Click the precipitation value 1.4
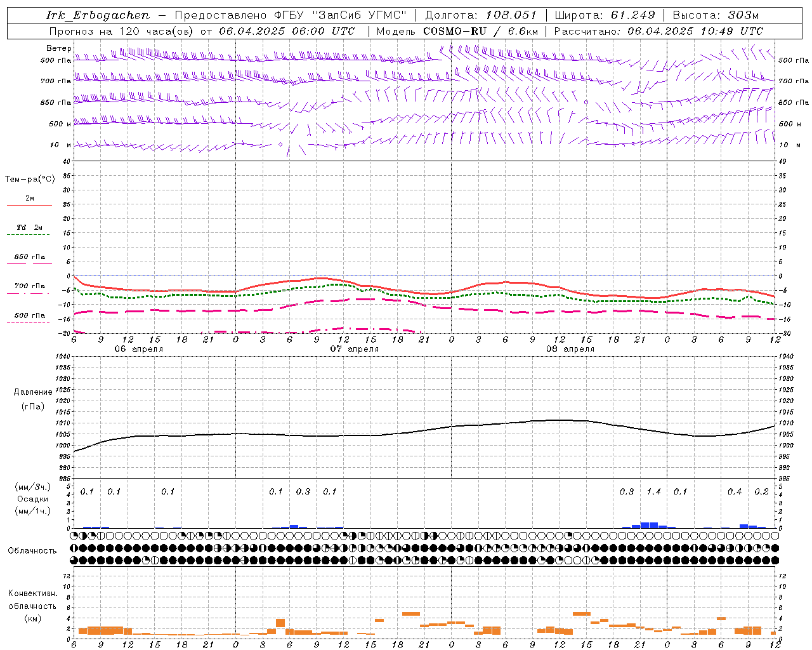This screenshot has height=650, width=812. coord(653,492)
